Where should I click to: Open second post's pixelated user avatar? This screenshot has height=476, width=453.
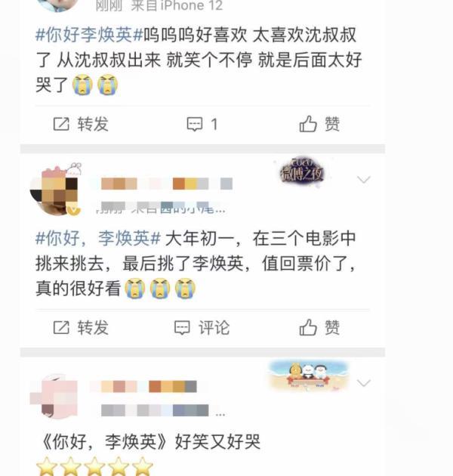[x=55, y=190]
